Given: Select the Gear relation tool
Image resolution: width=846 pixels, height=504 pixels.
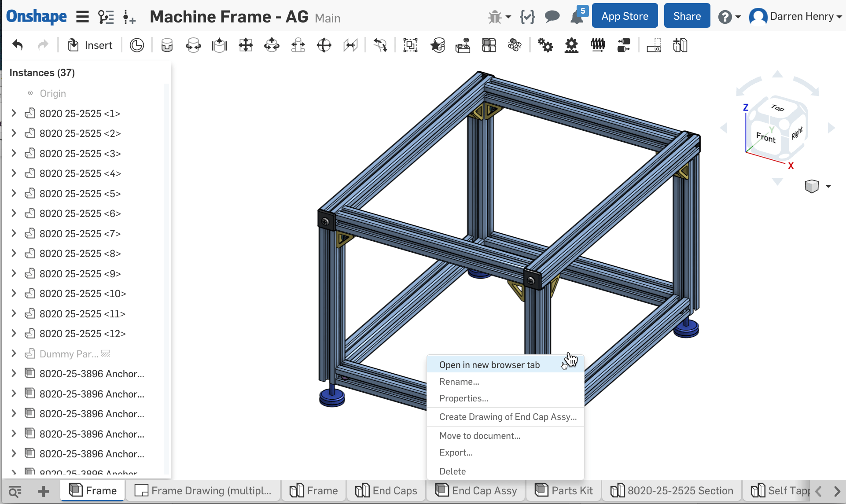Looking at the screenshot, I should pyautogui.click(x=545, y=45).
